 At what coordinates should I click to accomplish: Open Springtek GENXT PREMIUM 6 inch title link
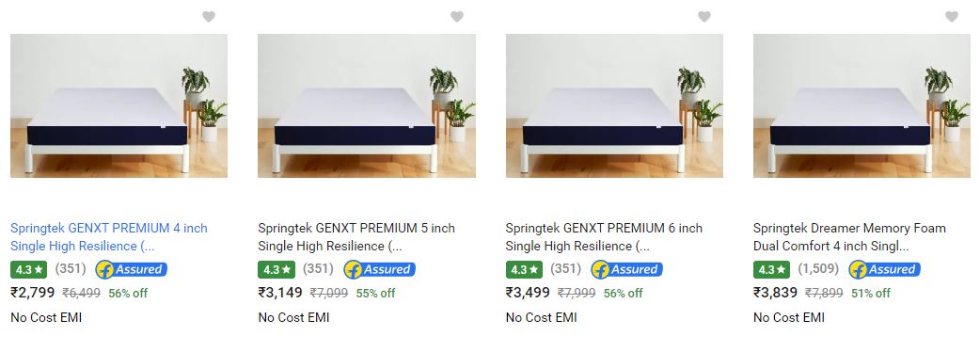point(604,237)
